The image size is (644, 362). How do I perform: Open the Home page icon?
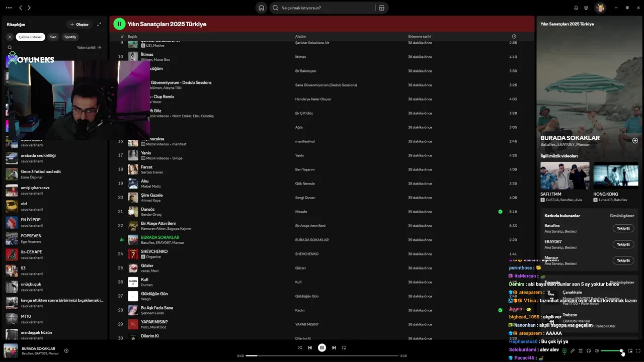coord(261,8)
